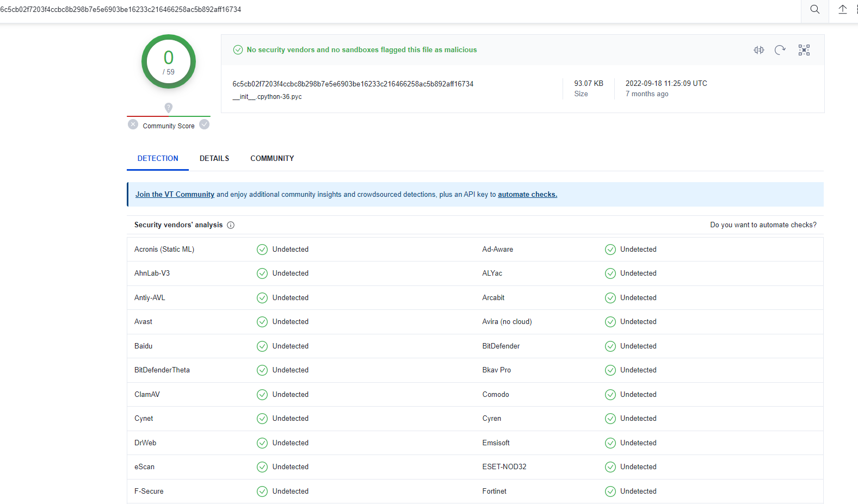Click the check icon for Antiy-AVL
858x504 pixels.
pos(262,298)
